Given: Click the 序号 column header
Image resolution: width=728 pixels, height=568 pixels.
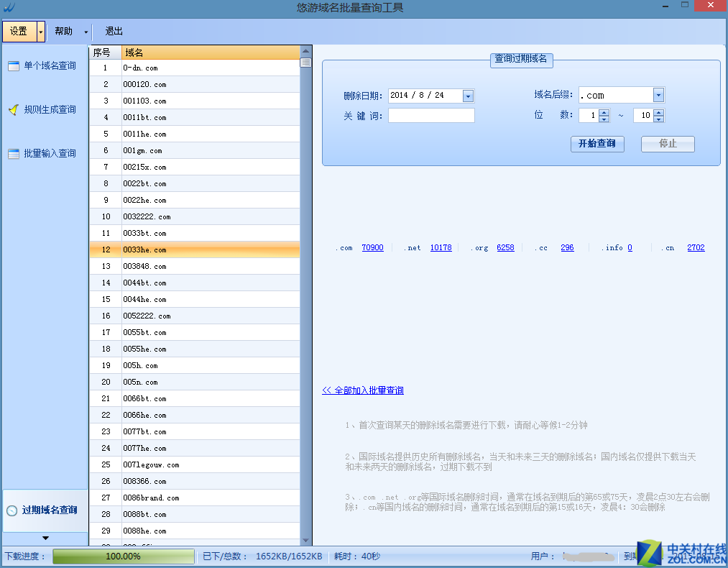Looking at the screenshot, I should pos(106,52).
